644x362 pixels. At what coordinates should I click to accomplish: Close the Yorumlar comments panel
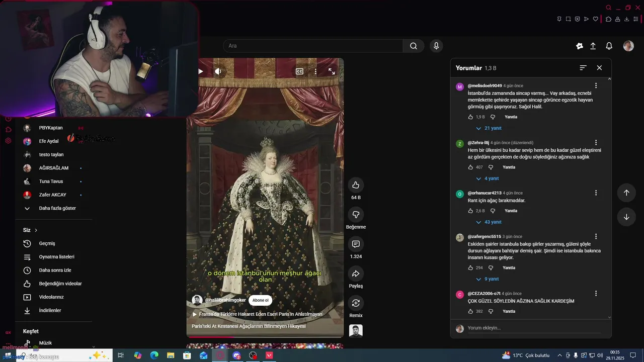[x=599, y=67]
